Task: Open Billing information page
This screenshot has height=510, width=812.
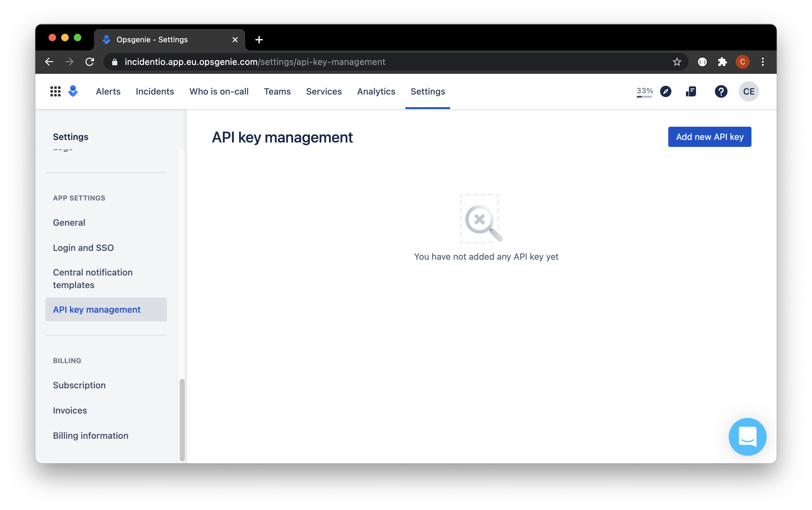Action: [90, 436]
